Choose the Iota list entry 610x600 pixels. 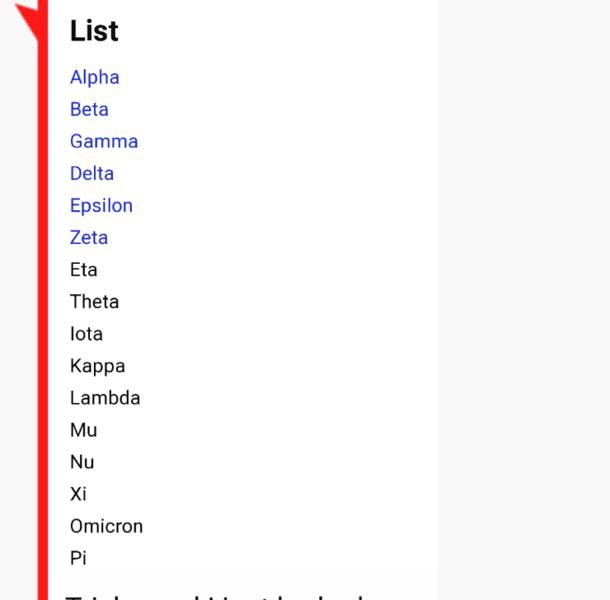86,333
